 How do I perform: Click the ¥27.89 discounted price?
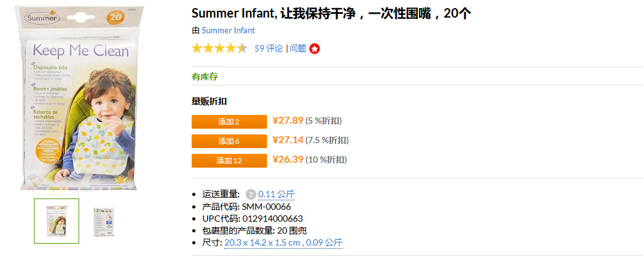[288, 121]
